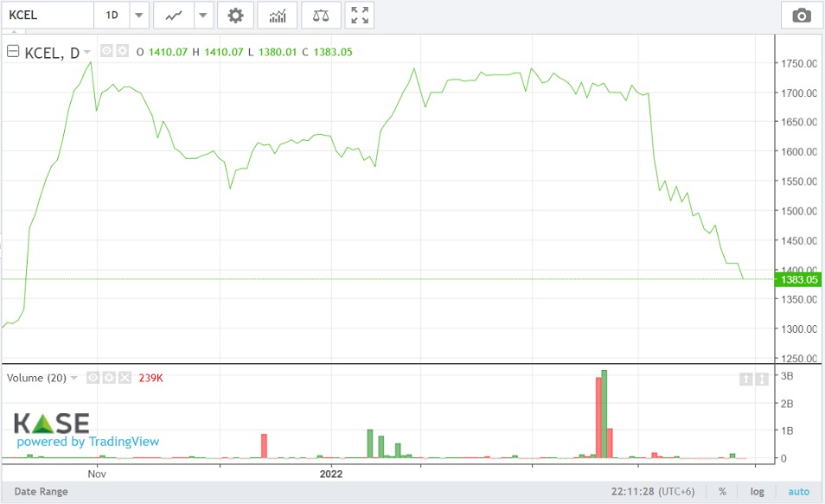Open the indicators chart icon

(278, 16)
